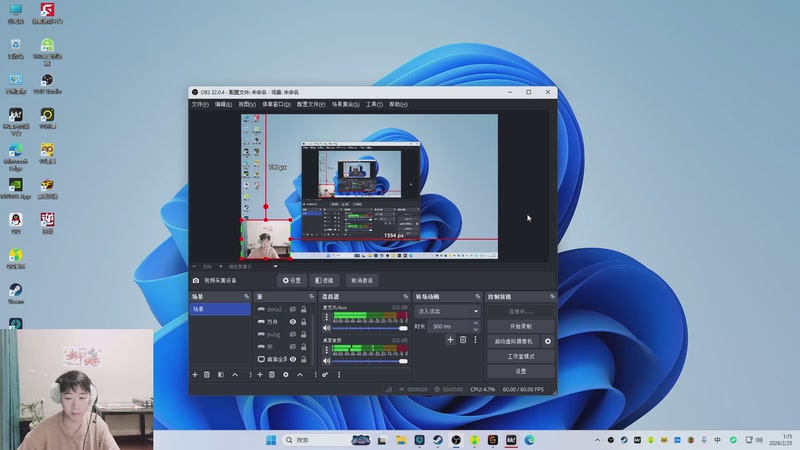Open preview scaling dropdown arrow below preview
The image size is (800, 450).
click(x=276, y=266)
